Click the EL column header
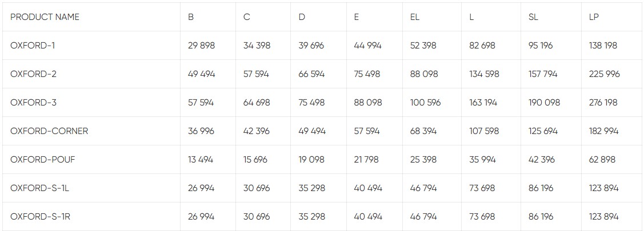Viewport: 644px width, 231px height. 415,17
